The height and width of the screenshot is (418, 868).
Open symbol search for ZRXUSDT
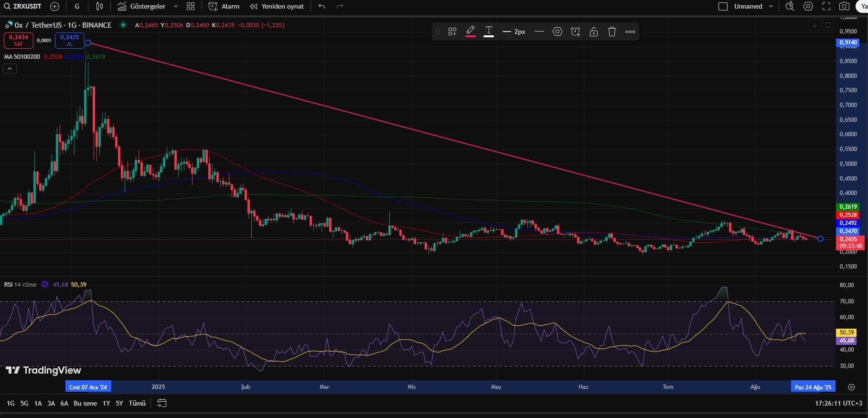coord(23,6)
